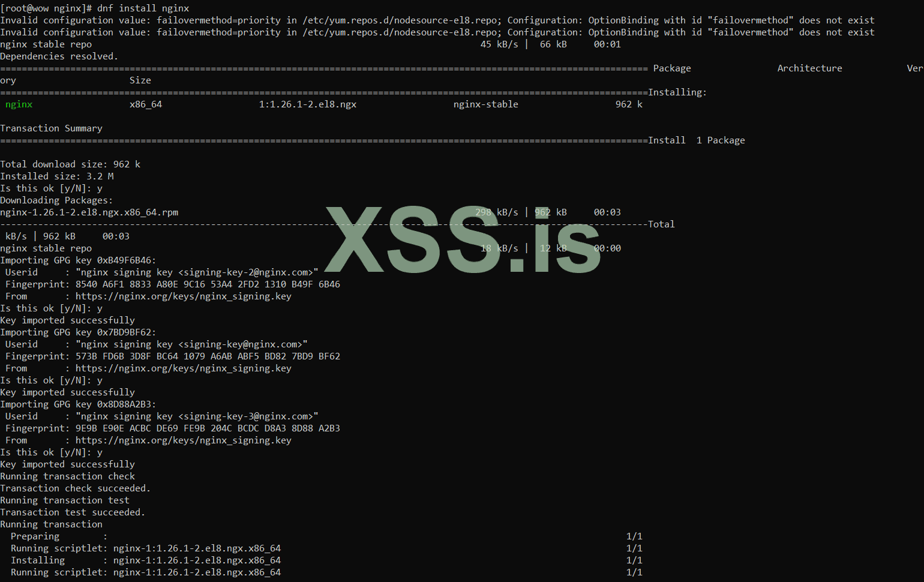The height and width of the screenshot is (582, 924).
Task: Click the "66 kB" repo metadata size
Action: (x=553, y=44)
